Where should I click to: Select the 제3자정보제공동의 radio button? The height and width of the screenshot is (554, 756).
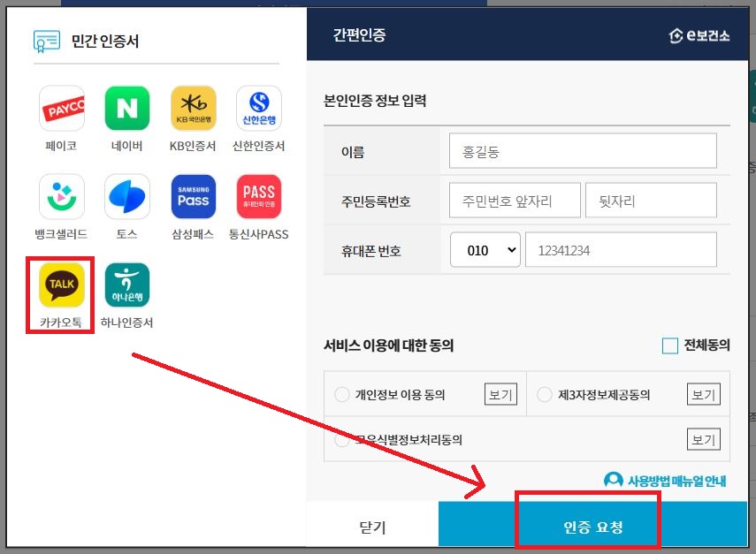click(x=545, y=395)
